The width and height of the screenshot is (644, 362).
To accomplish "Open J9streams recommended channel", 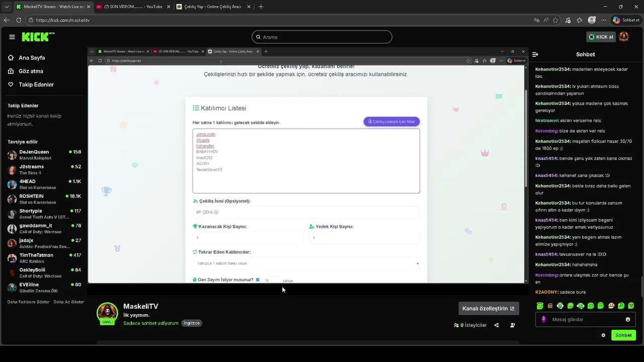I will coord(44,169).
